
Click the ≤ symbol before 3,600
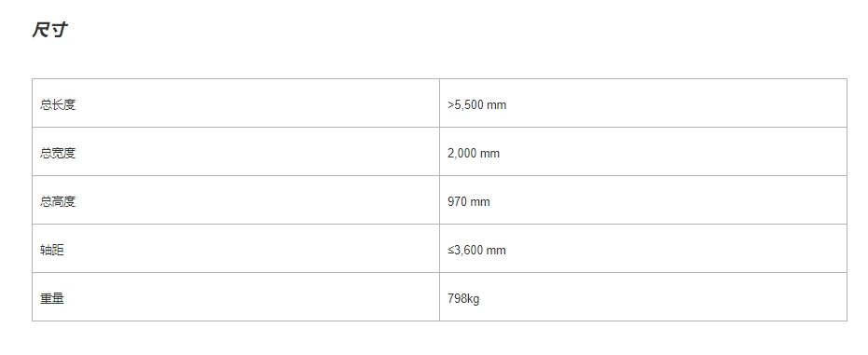[x=450, y=250]
